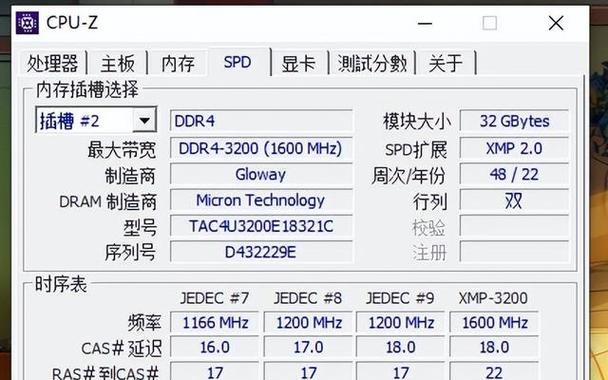The width and height of the screenshot is (608, 380).
Task: Click the XMP 2.0 SPD extension value
Action: (x=514, y=148)
